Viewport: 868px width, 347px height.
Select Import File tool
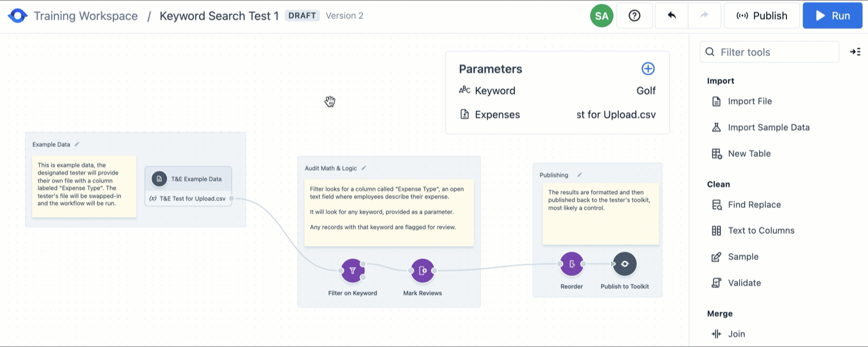[749, 101]
